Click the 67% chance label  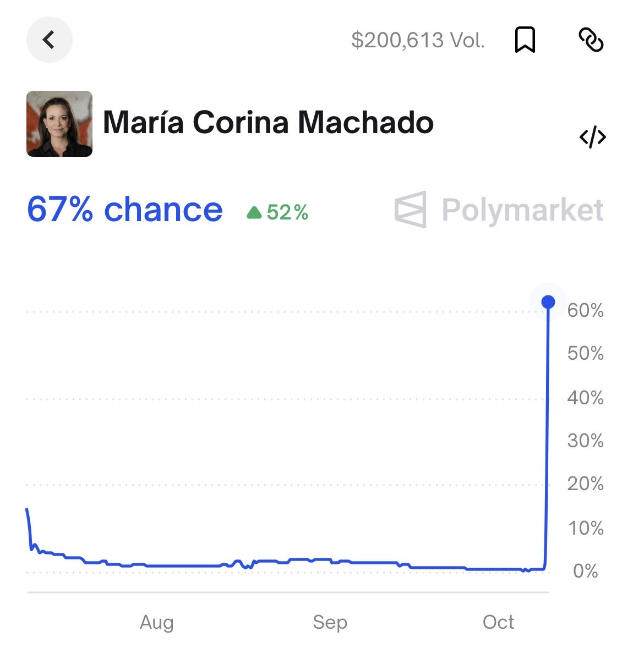click(124, 210)
